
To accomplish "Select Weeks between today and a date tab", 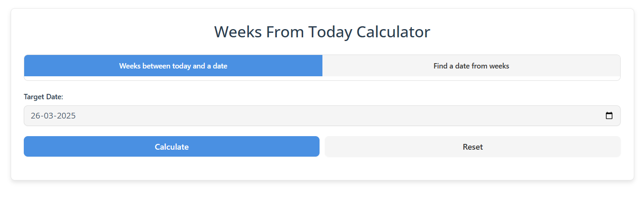I will [x=173, y=66].
